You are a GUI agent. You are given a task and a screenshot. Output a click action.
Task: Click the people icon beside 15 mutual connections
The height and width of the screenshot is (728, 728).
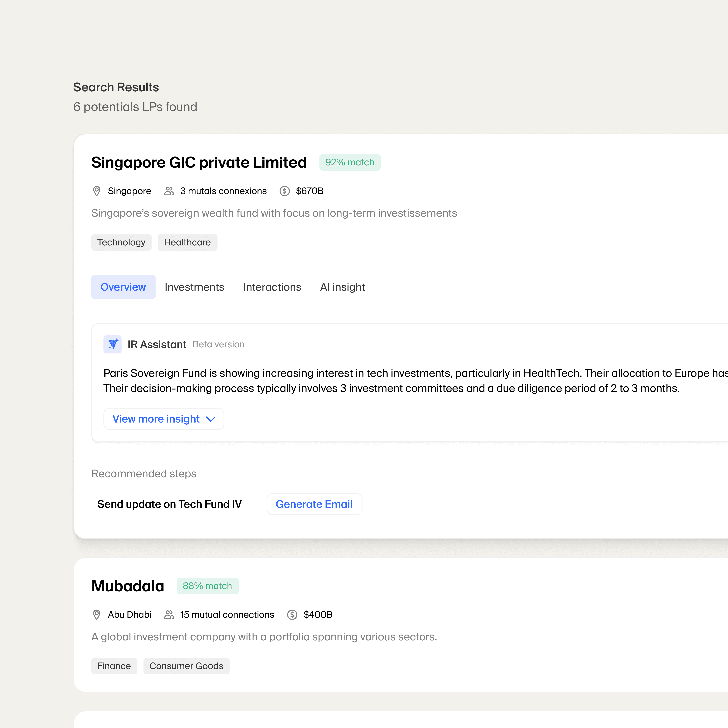click(169, 615)
